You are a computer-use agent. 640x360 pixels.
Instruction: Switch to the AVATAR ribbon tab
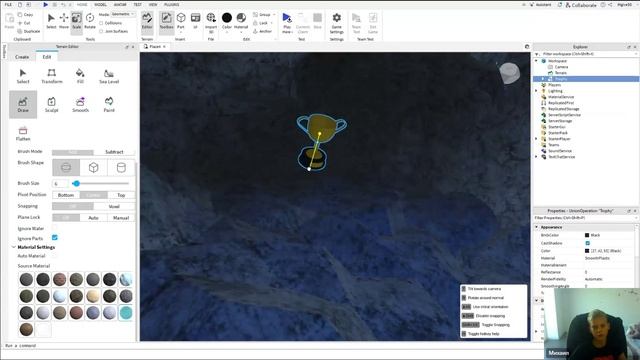(120, 4)
